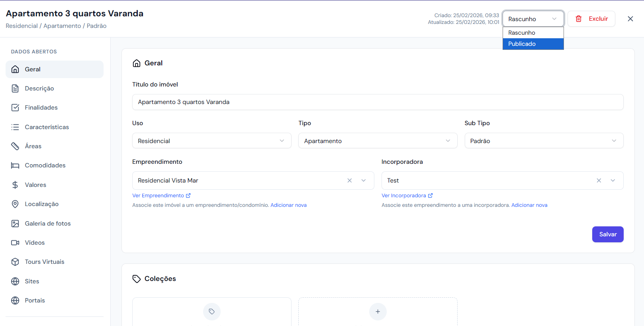The image size is (644, 326).
Task: Clear the Residencial Vista Mar selection
Action: [349, 181]
